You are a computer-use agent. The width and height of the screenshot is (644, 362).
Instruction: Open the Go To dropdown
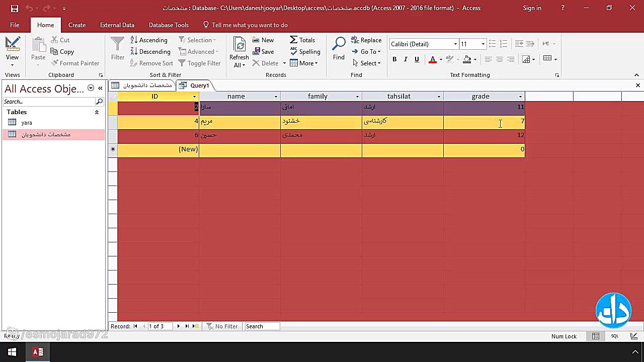(366, 52)
